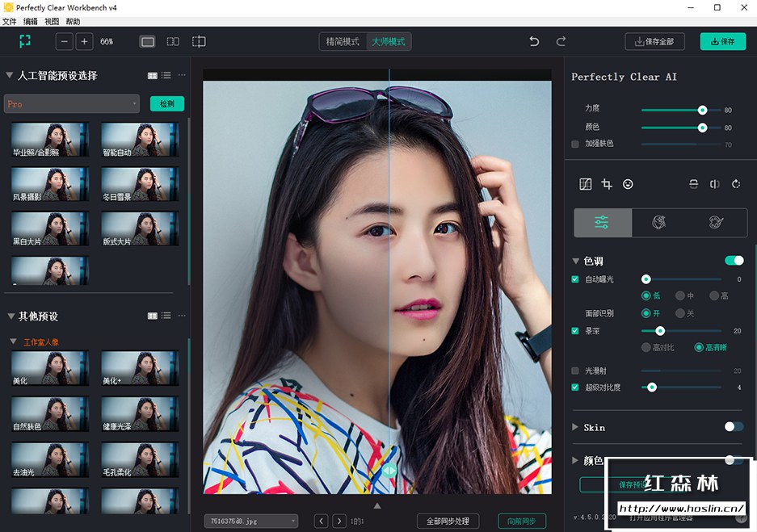Viewport: 757px width, 532px height.
Task: Open the face retouch tab
Action: [659, 222]
